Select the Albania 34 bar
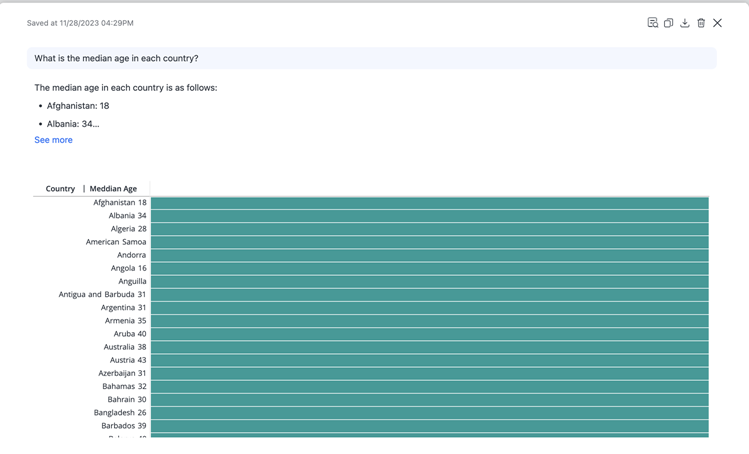The height and width of the screenshot is (454, 749). point(429,216)
